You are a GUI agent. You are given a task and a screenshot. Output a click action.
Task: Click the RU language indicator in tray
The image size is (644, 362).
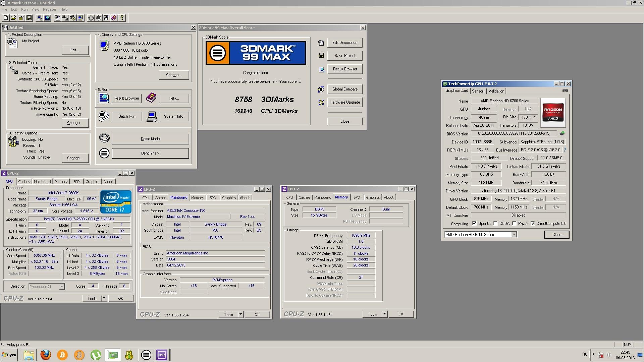pos(585,354)
